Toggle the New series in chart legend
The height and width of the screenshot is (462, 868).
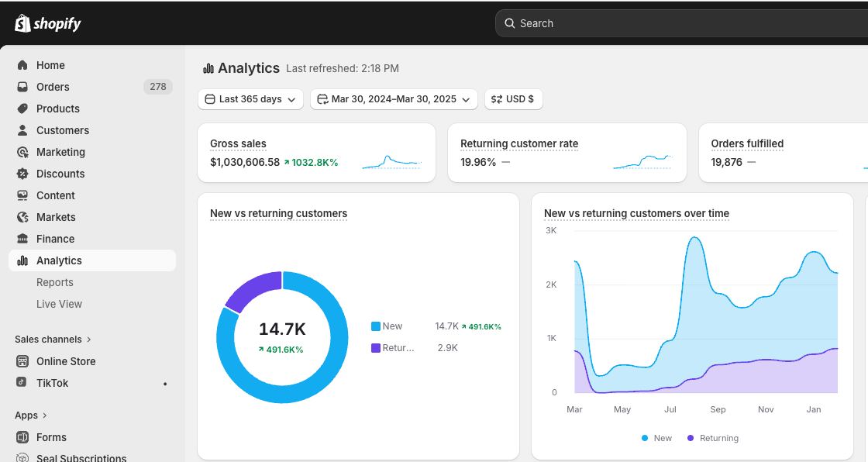tap(656, 438)
